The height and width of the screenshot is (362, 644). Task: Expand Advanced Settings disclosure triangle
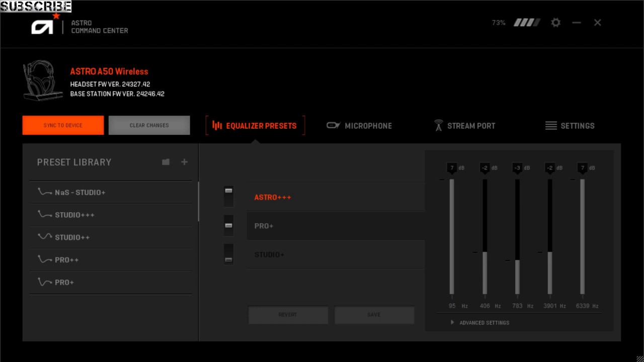coord(452,322)
